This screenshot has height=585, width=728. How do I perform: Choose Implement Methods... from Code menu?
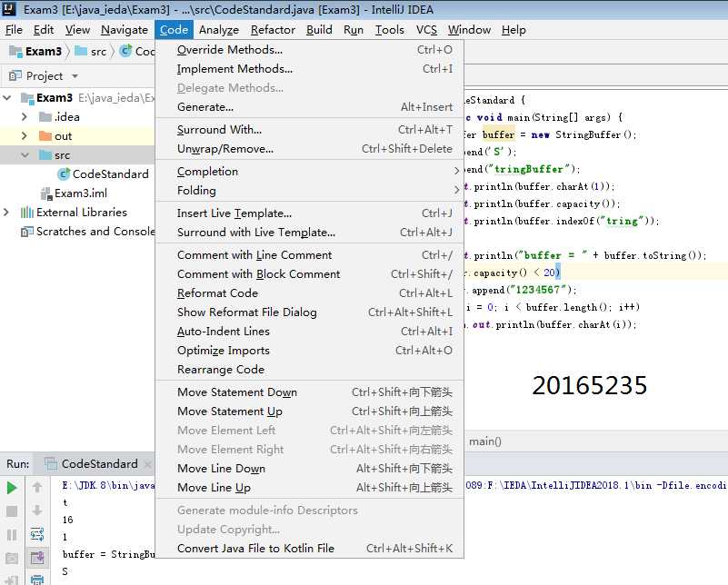point(310,69)
